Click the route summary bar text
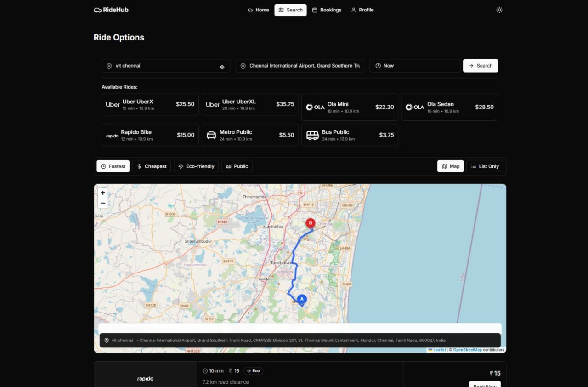 (x=278, y=341)
